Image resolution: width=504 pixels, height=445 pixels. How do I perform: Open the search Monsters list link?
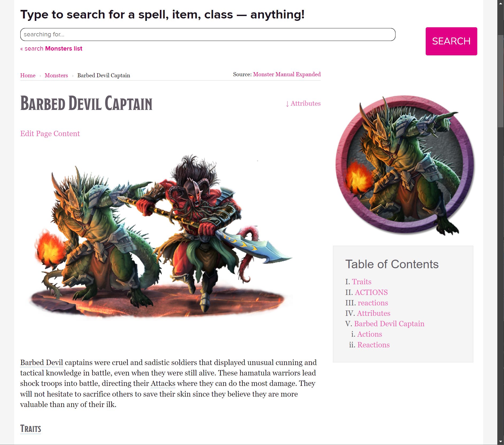point(51,49)
